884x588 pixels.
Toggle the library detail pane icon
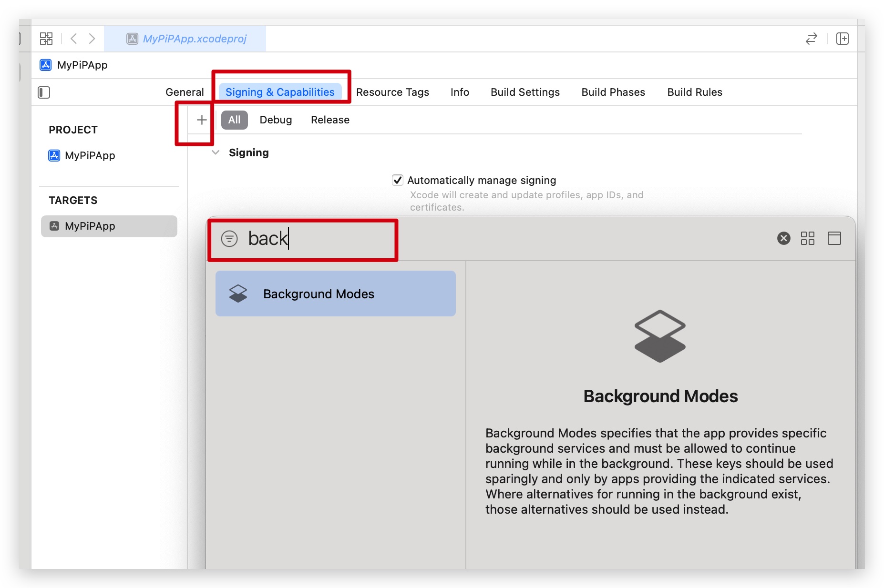tap(834, 238)
